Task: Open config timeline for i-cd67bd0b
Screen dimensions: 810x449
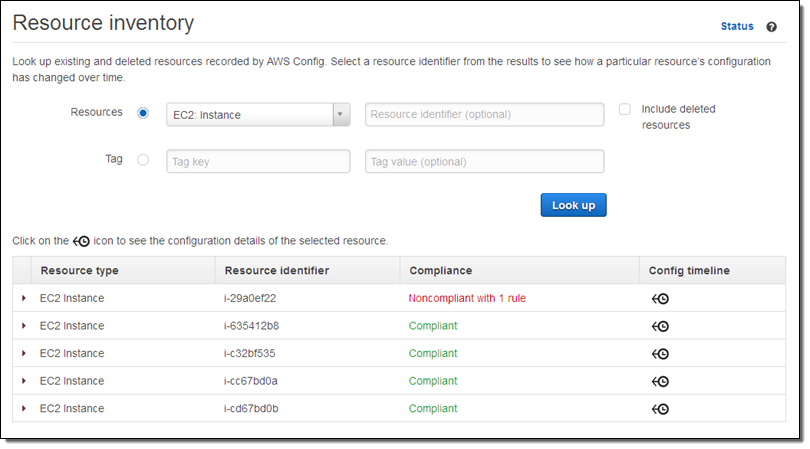Action: coord(660,408)
